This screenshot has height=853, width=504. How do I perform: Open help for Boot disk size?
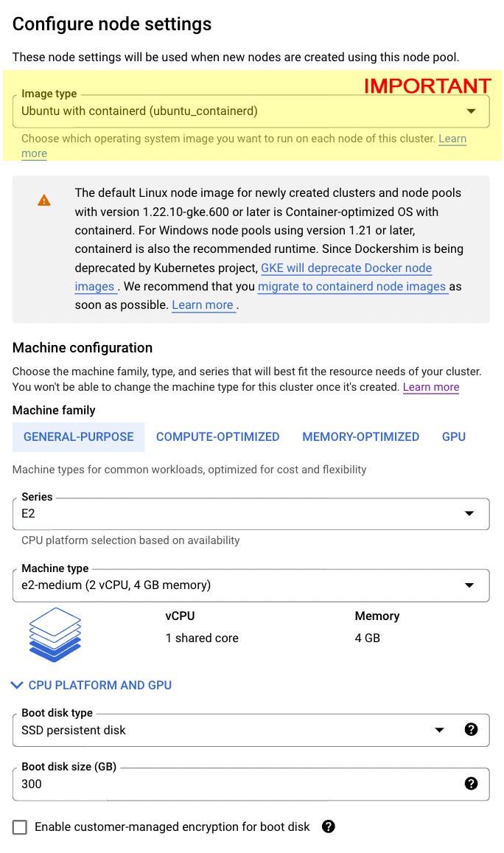(x=472, y=784)
